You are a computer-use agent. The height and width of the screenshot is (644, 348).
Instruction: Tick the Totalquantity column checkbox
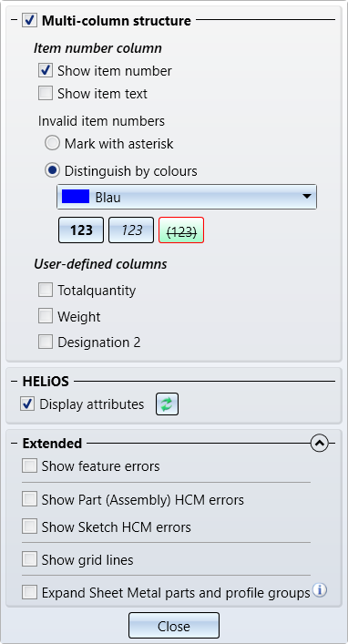tap(46, 290)
